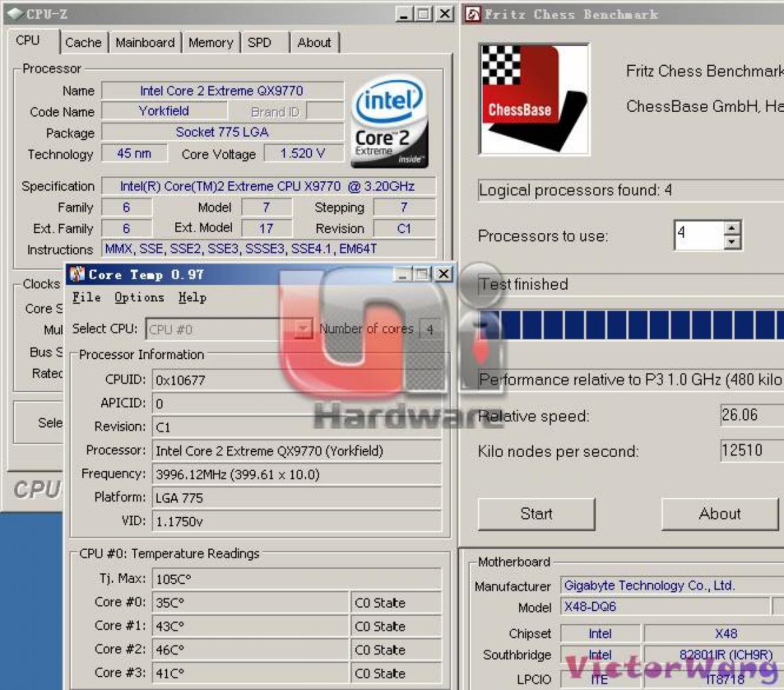Click the Logical processors found field
The image size is (784, 690).
(631, 191)
